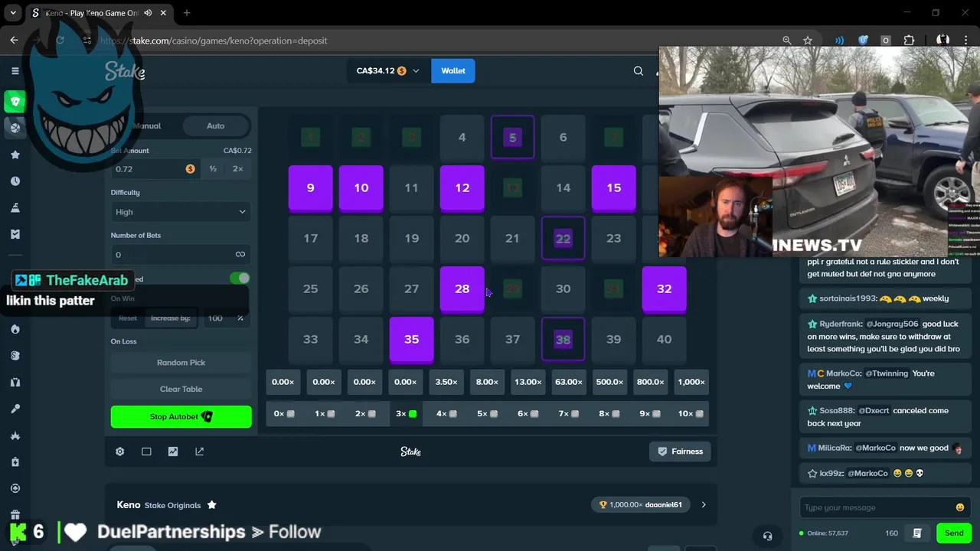Screen dimensions: 980x551
Task: Click the browser back arrow
Action: point(15,41)
